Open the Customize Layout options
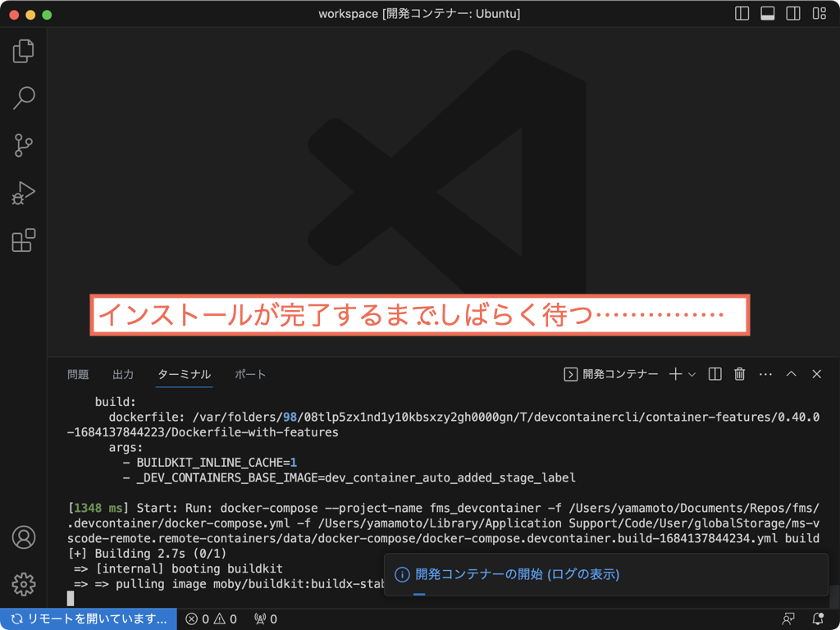840x630 pixels. (x=819, y=14)
